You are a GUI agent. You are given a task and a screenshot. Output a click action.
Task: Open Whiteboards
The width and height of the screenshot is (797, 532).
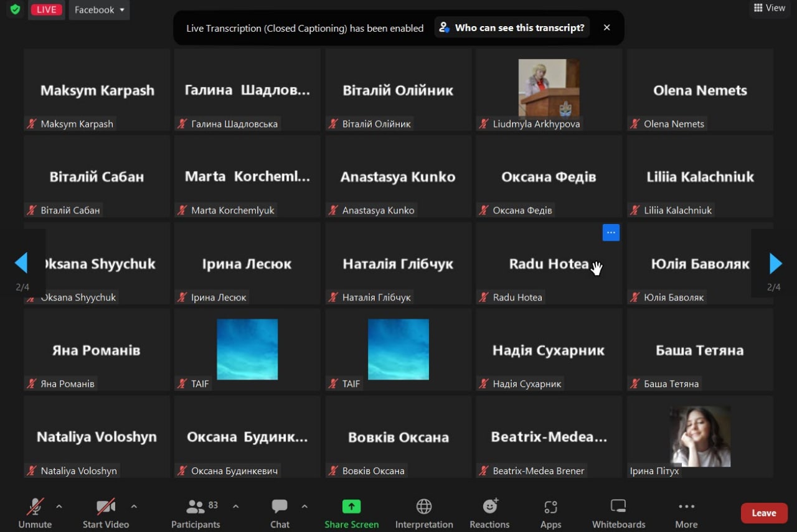(x=618, y=513)
